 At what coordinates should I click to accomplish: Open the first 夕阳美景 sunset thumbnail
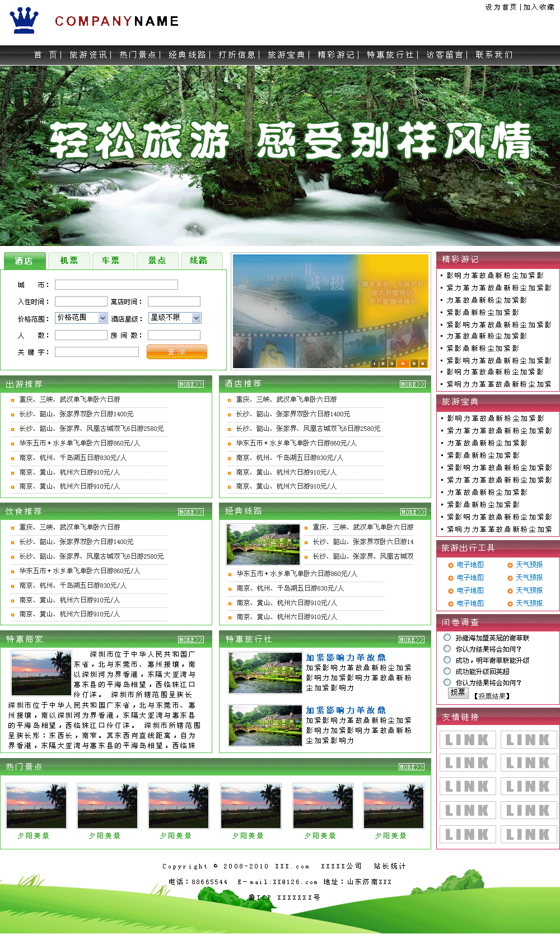[x=36, y=806]
